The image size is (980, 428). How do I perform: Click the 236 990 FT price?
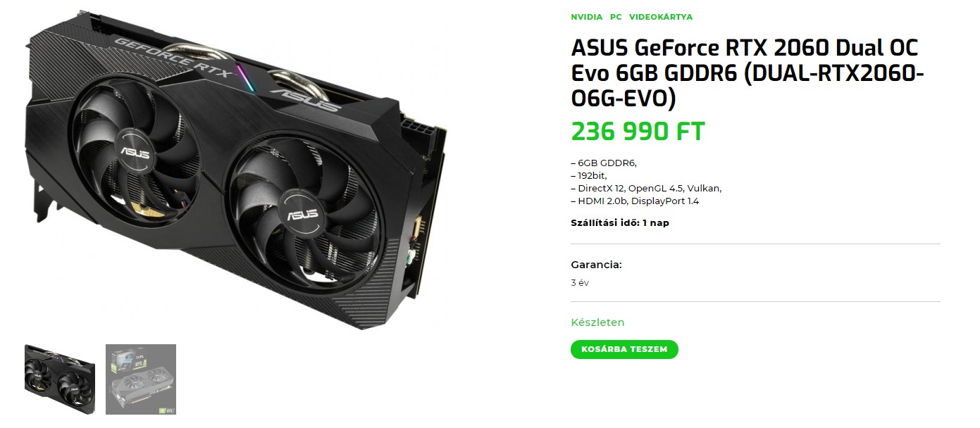point(638,132)
